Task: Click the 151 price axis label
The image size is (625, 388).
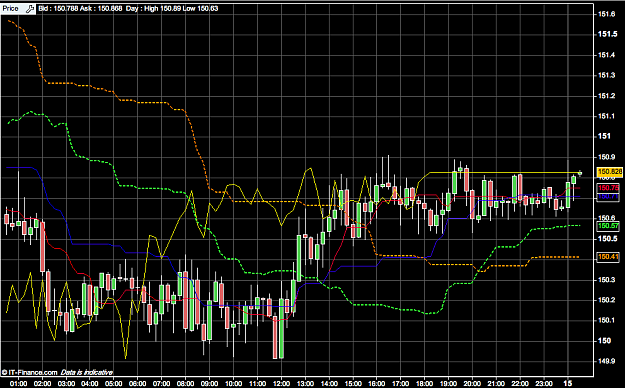Action: (x=604, y=136)
